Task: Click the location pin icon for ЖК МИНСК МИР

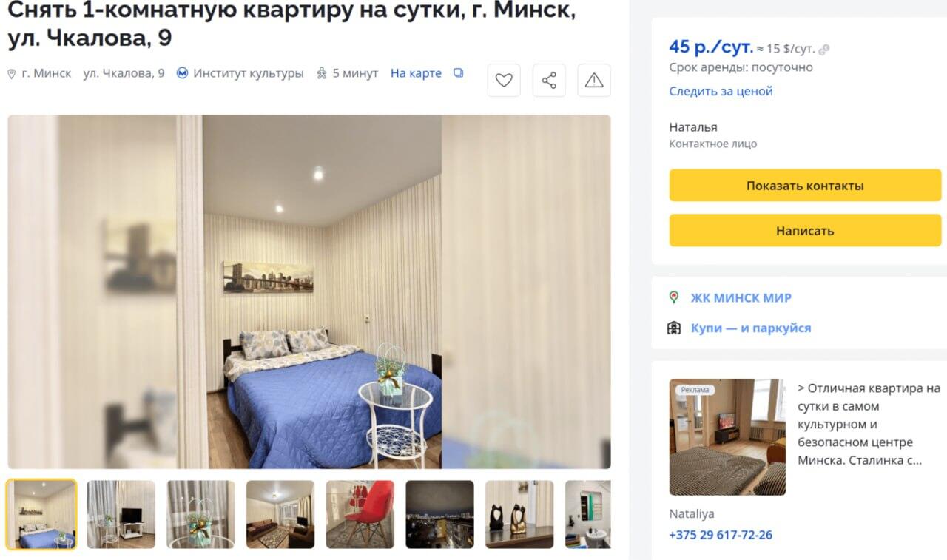Action: coord(674,297)
